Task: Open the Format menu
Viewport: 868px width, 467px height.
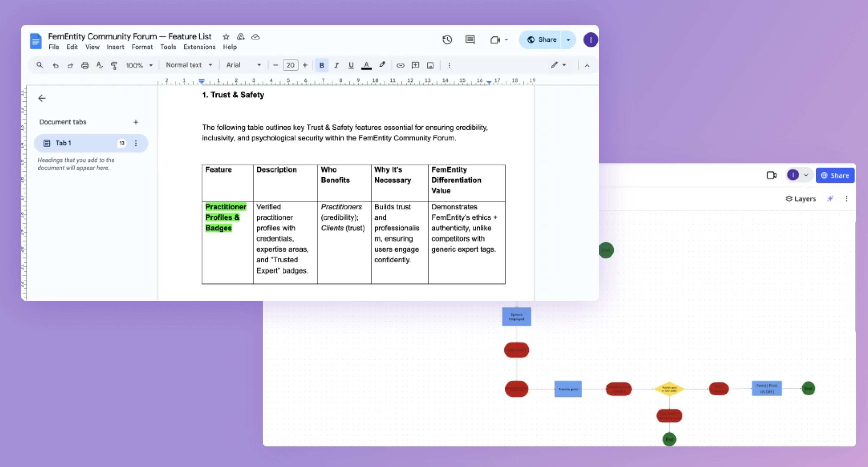Action: [x=142, y=47]
